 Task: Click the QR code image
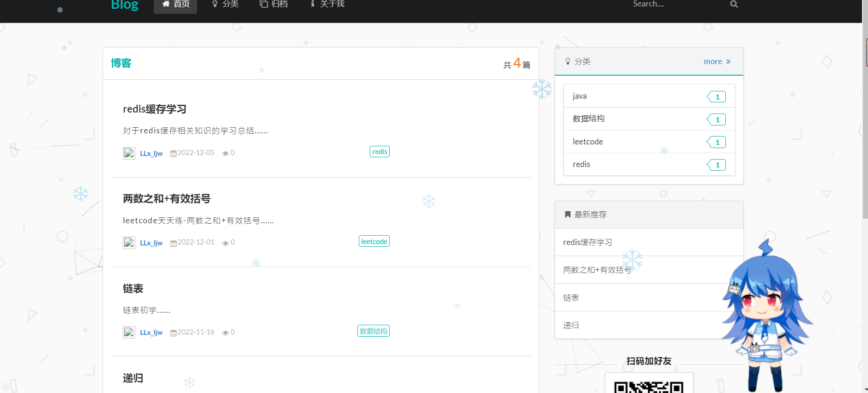coord(649,384)
